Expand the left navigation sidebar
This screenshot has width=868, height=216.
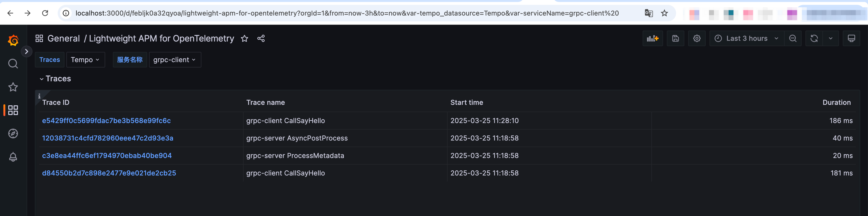26,51
